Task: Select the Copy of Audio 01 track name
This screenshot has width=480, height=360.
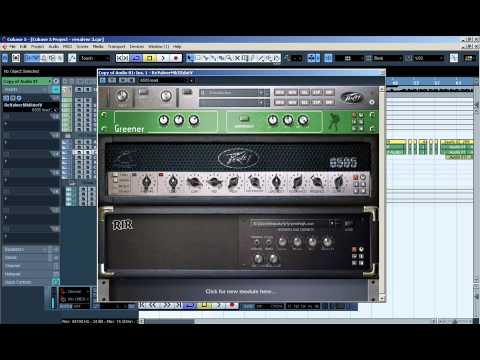Action: click(21, 81)
